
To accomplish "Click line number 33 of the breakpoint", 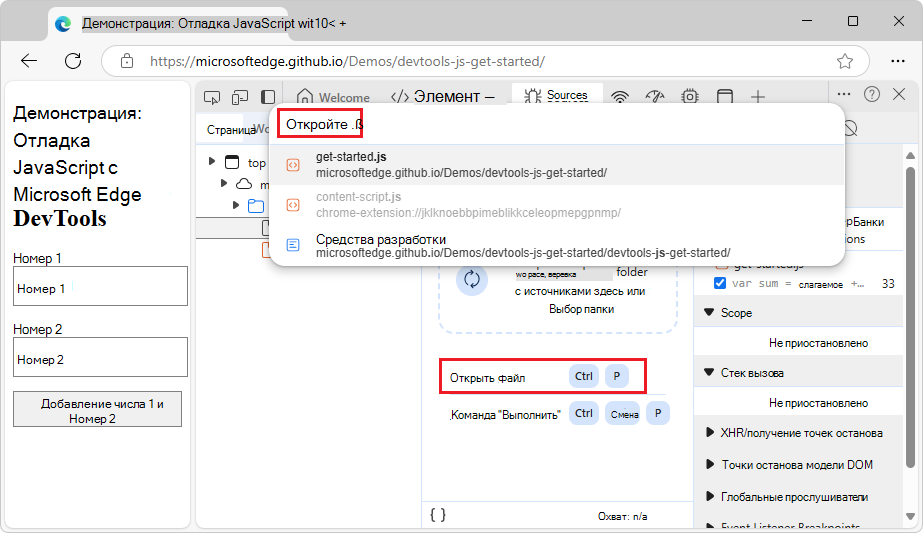I will click(888, 284).
